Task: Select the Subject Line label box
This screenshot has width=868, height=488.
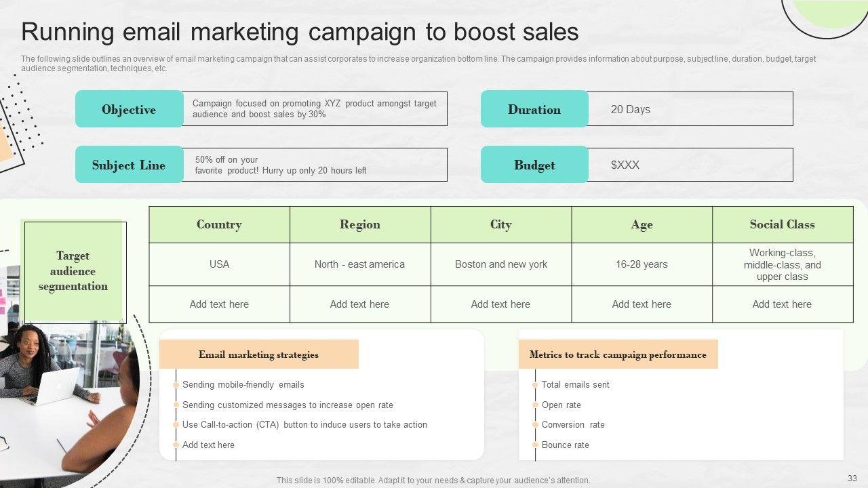Action: tap(129, 165)
